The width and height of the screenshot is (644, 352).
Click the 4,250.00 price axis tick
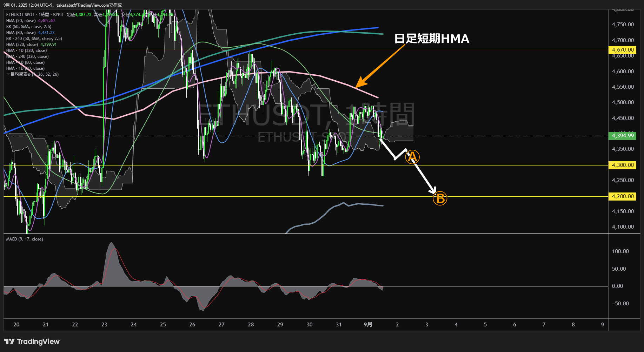[623, 180]
